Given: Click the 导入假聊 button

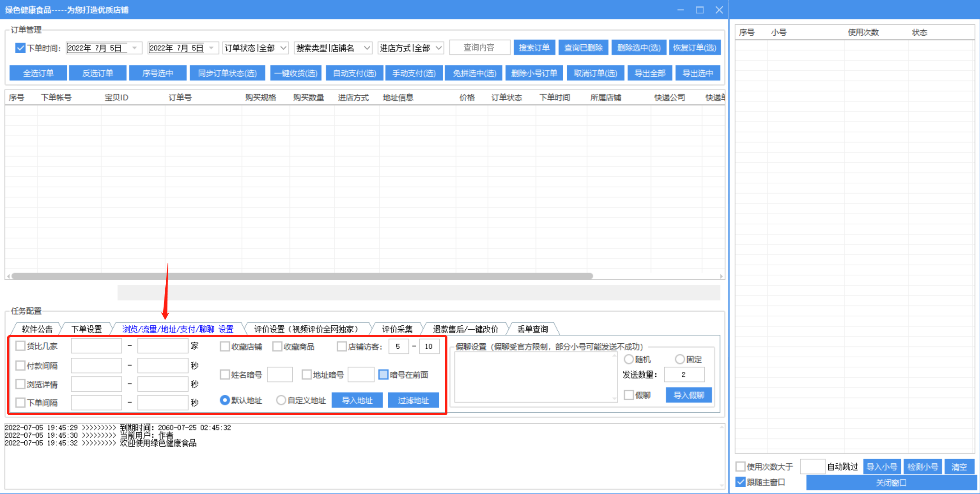Looking at the screenshot, I should tap(689, 395).
